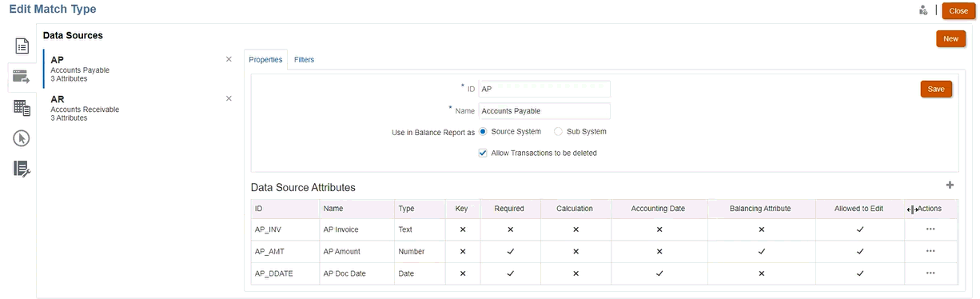Switch to the Filters tab
Viewport: 980px width, 299px height.
pos(304,60)
